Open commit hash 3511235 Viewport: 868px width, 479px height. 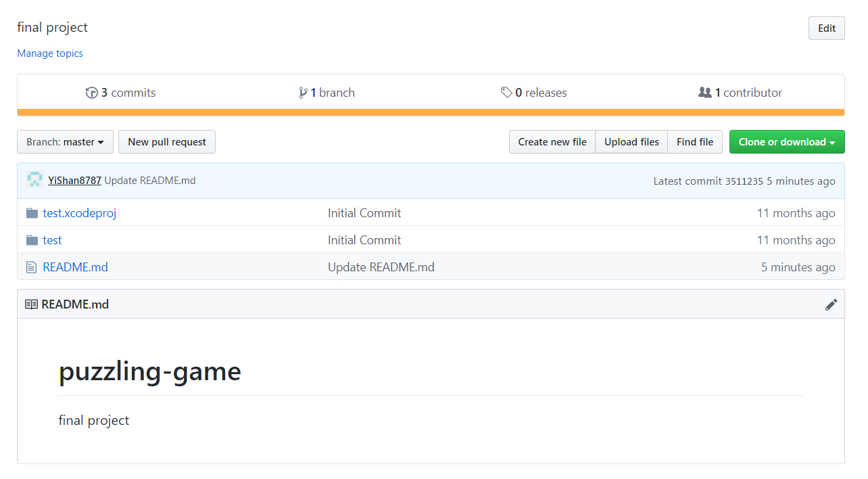[744, 181]
